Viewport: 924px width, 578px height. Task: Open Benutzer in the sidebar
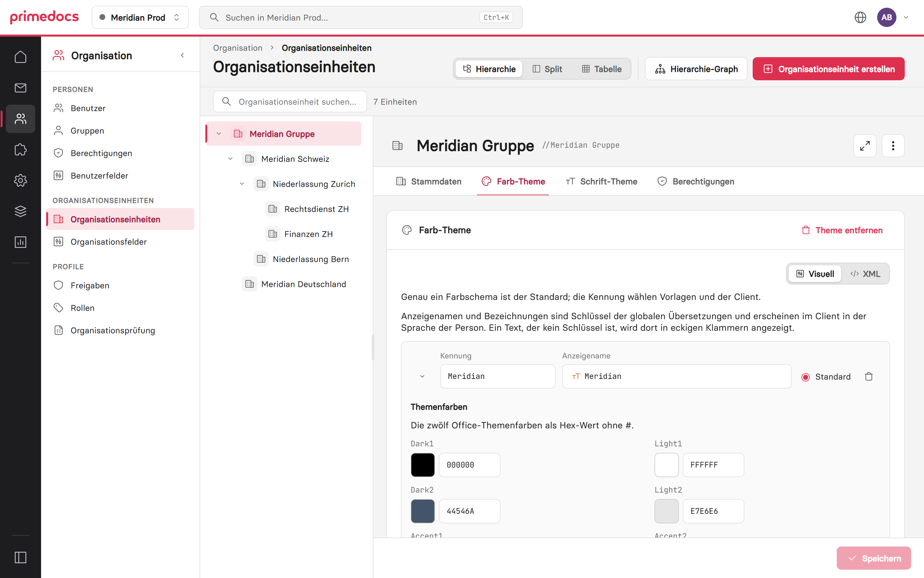[120, 108]
